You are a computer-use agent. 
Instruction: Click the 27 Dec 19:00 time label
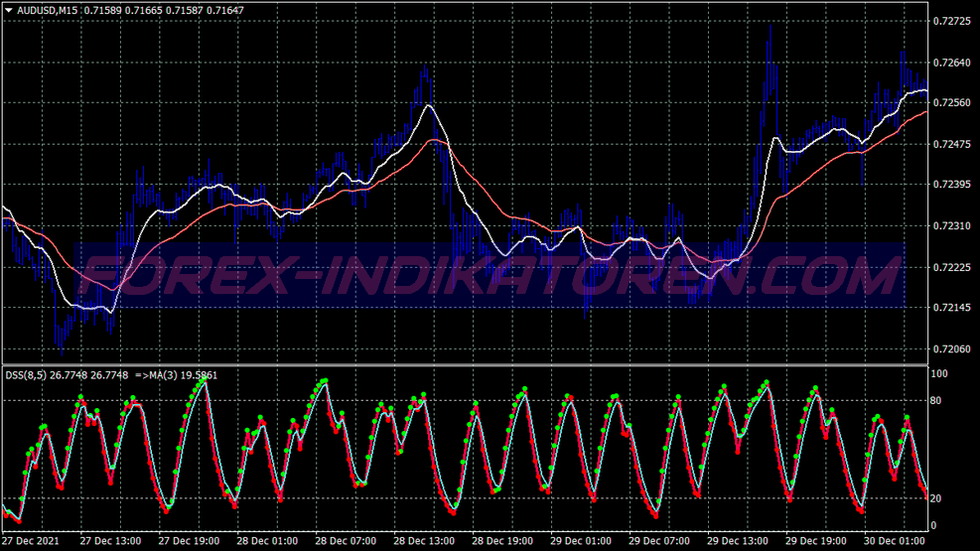point(189,540)
